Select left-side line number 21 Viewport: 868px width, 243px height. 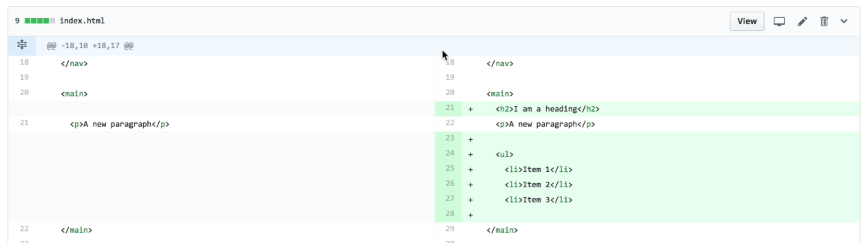24,123
